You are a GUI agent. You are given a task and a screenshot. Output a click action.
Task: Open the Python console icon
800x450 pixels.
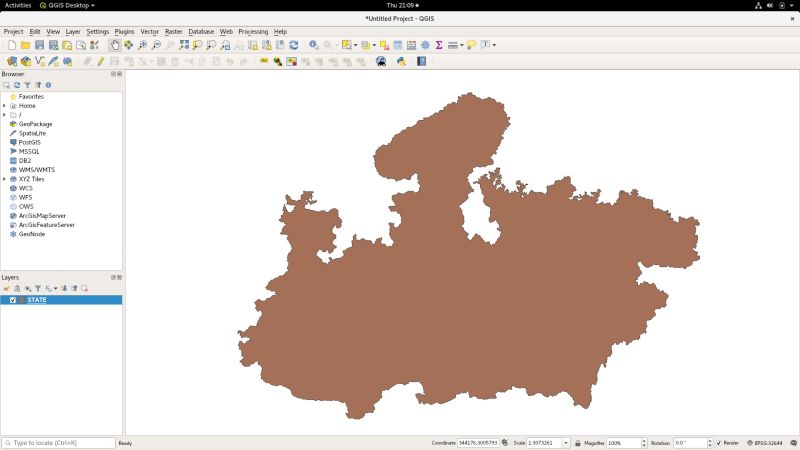pyautogui.click(x=401, y=62)
